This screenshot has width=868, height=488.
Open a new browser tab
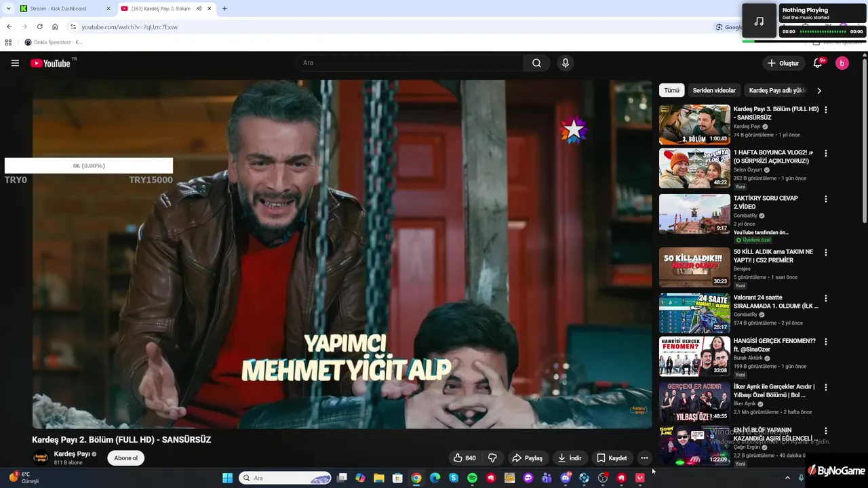(224, 9)
